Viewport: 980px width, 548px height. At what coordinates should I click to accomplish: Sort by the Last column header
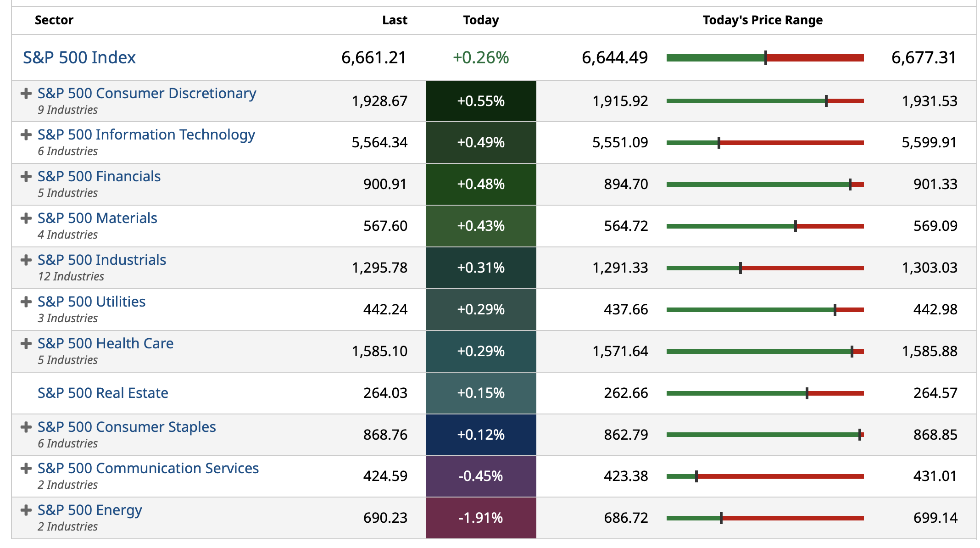point(395,20)
